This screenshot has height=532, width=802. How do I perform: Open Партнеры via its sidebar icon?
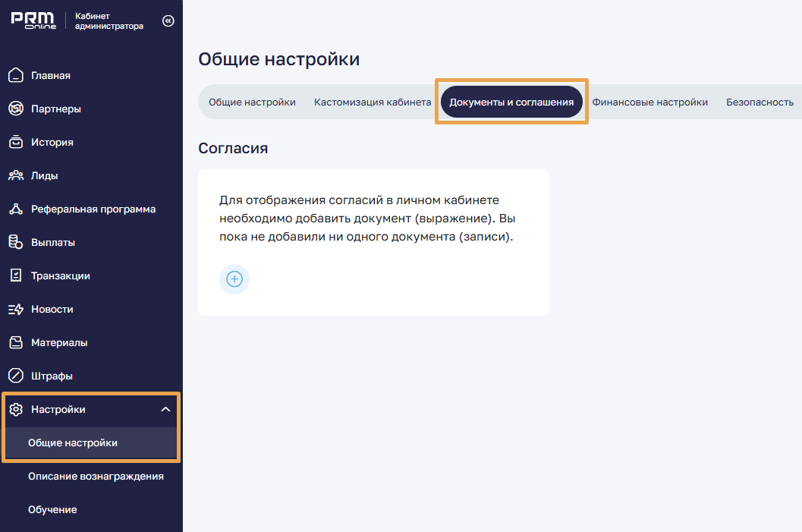[16, 109]
